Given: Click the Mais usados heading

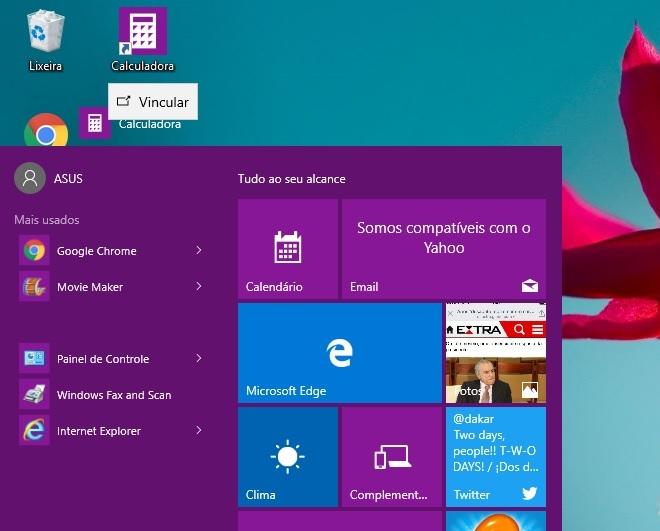Looking at the screenshot, I should pyautogui.click(x=47, y=220).
